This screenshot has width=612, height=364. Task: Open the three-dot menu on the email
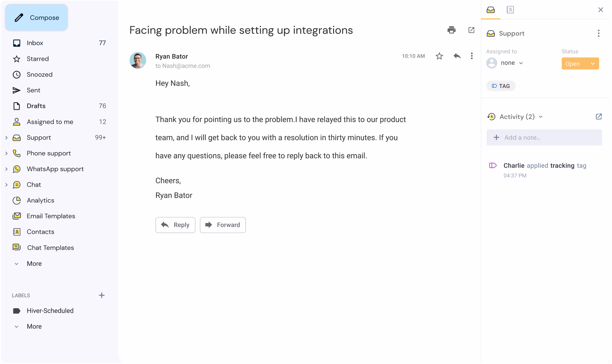[x=472, y=56]
